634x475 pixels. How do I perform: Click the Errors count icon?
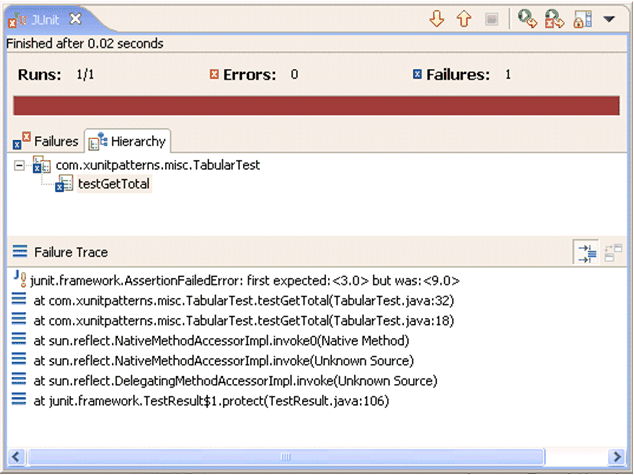pyautogui.click(x=214, y=75)
